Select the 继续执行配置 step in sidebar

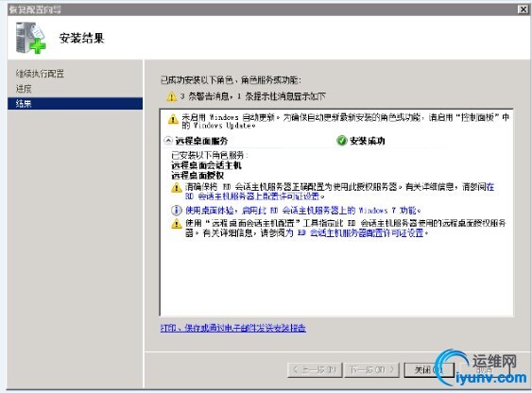point(40,74)
